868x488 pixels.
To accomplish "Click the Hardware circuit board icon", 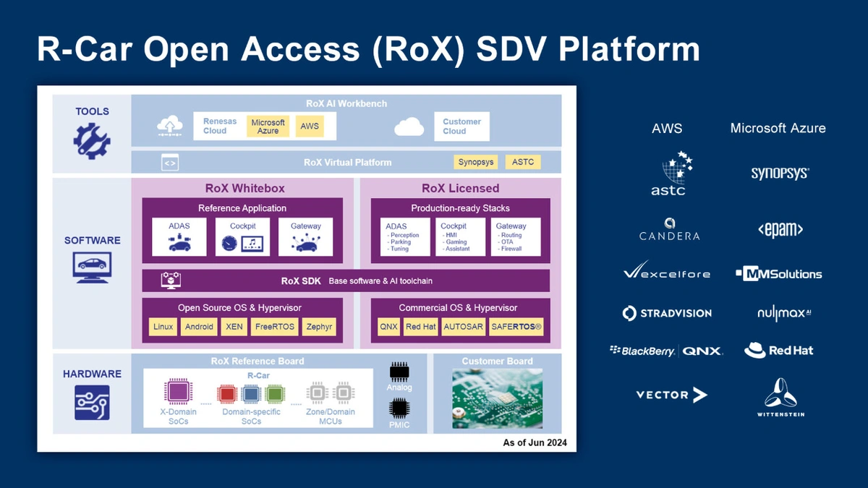I will click(92, 403).
